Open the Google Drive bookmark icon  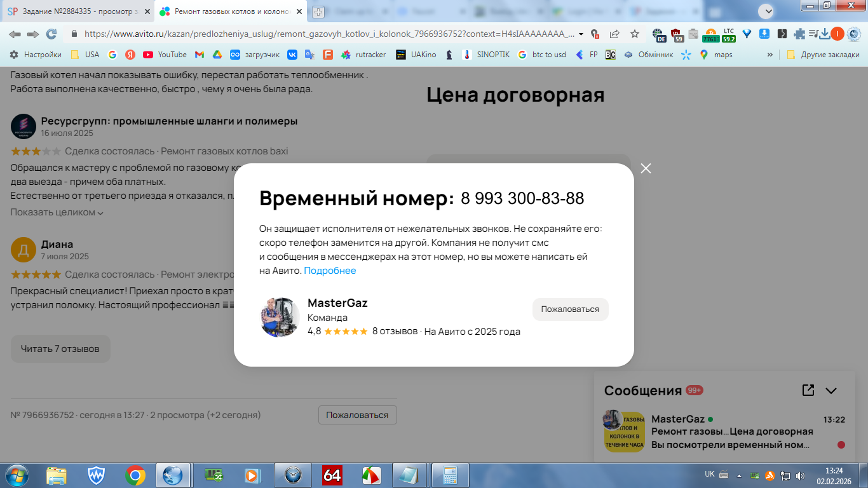pos(217,55)
